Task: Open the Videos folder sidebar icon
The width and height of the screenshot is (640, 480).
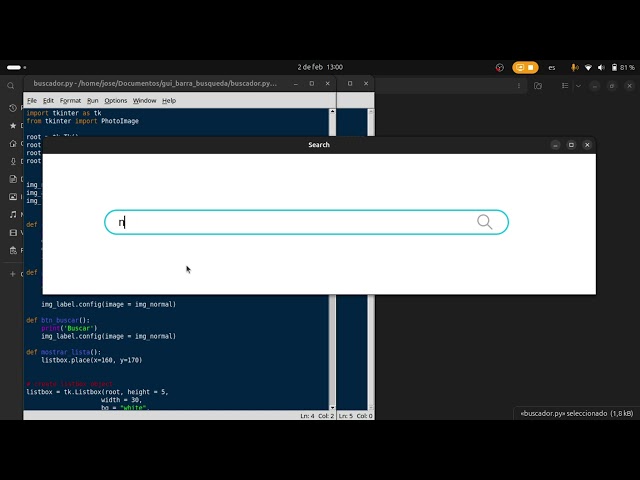Action: [13, 233]
